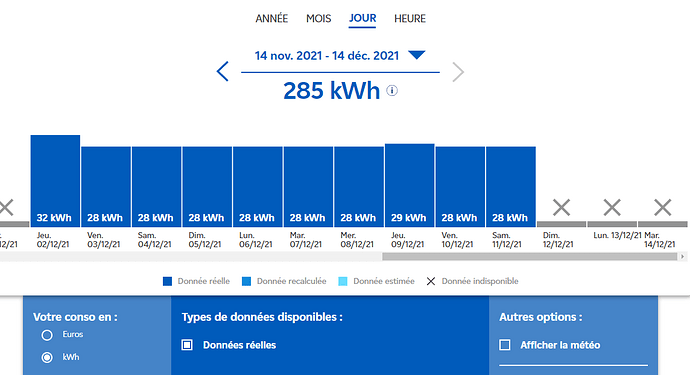Go to the previous period with left chevron

[223, 71]
